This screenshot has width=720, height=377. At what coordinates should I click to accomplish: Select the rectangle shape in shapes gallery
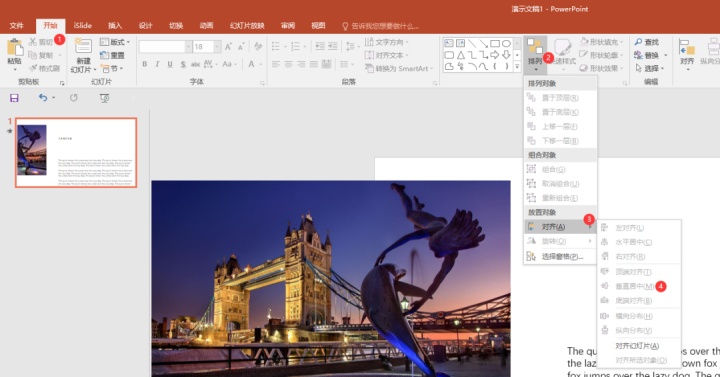[x=495, y=44]
